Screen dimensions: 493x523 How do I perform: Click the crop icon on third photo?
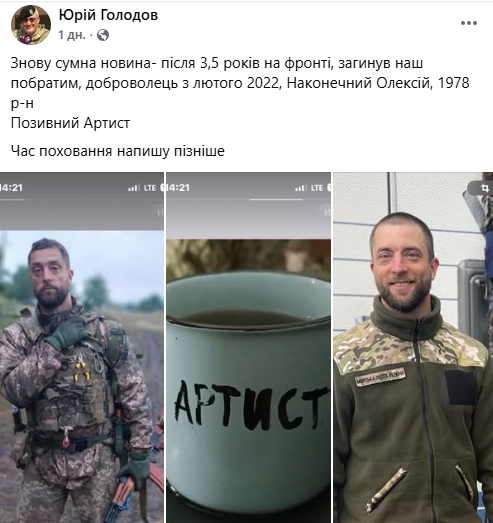click(484, 188)
